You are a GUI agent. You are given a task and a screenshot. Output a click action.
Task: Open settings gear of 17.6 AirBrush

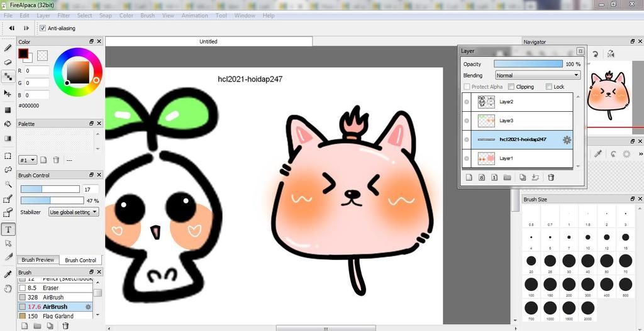coord(88,307)
